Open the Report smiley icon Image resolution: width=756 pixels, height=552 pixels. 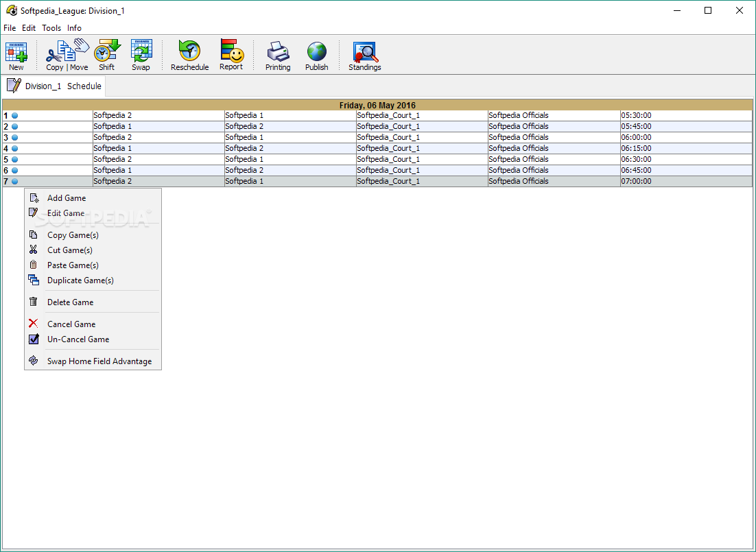(231, 51)
